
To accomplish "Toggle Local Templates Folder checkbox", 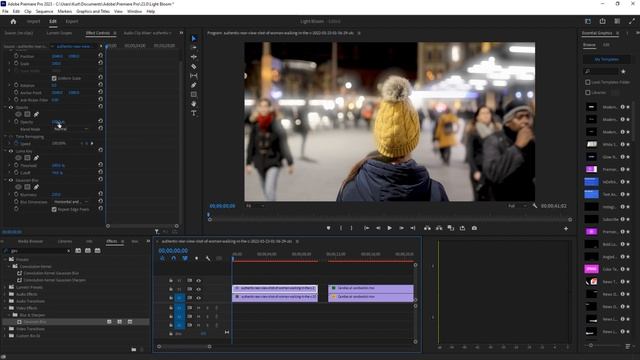I will (588, 82).
